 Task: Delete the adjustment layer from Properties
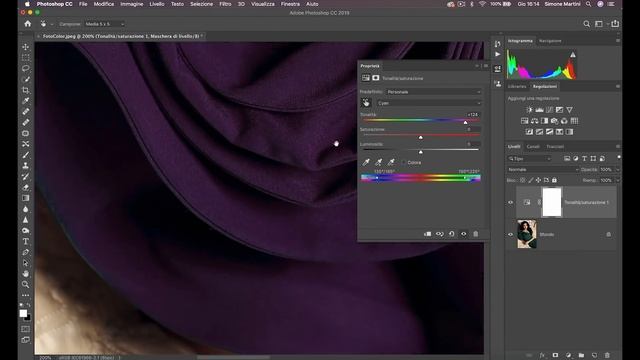click(476, 234)
